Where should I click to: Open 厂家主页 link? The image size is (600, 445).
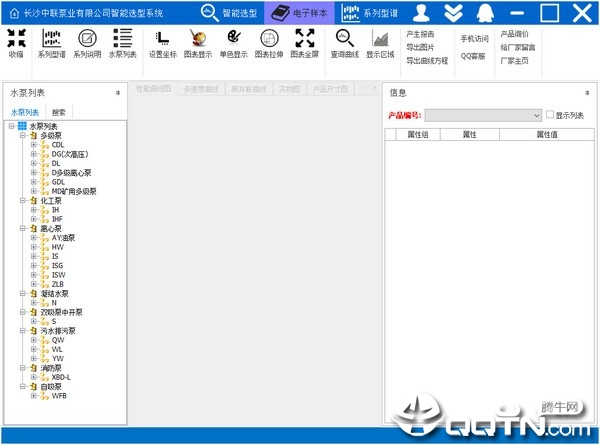[514, 61]
